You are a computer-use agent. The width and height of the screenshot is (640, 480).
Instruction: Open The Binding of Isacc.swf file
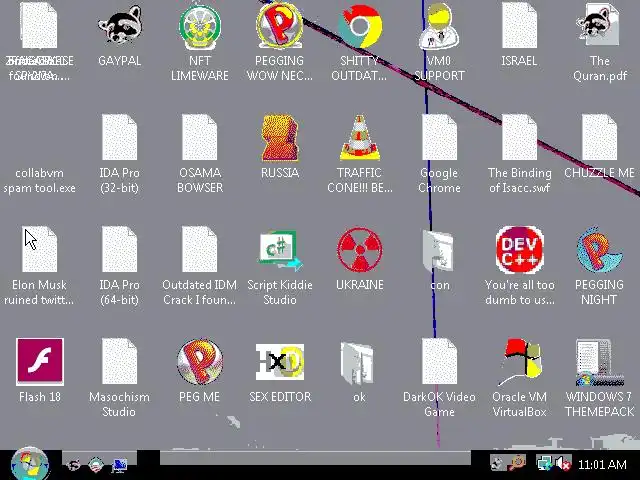(x=519, y=138)
